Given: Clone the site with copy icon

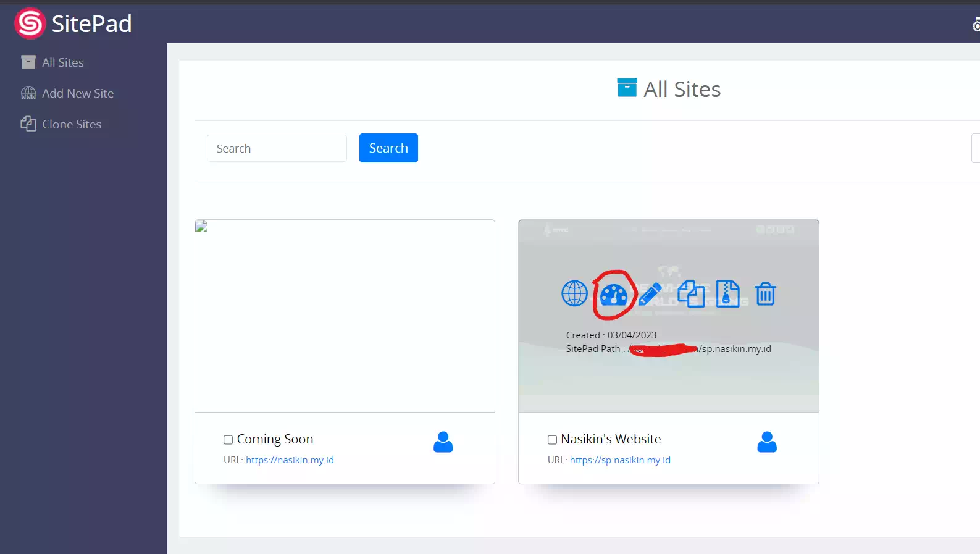Looking at the screenshot, I should [691, 293].
